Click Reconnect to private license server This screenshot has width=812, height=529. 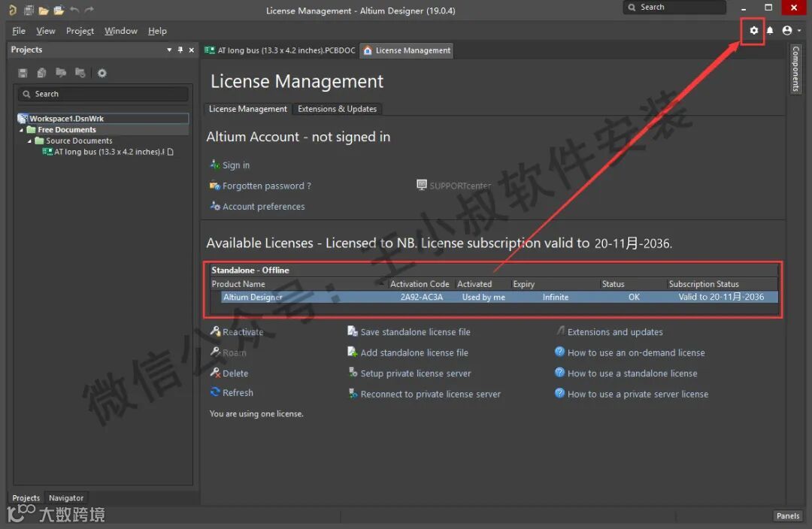tap(425, 394)
